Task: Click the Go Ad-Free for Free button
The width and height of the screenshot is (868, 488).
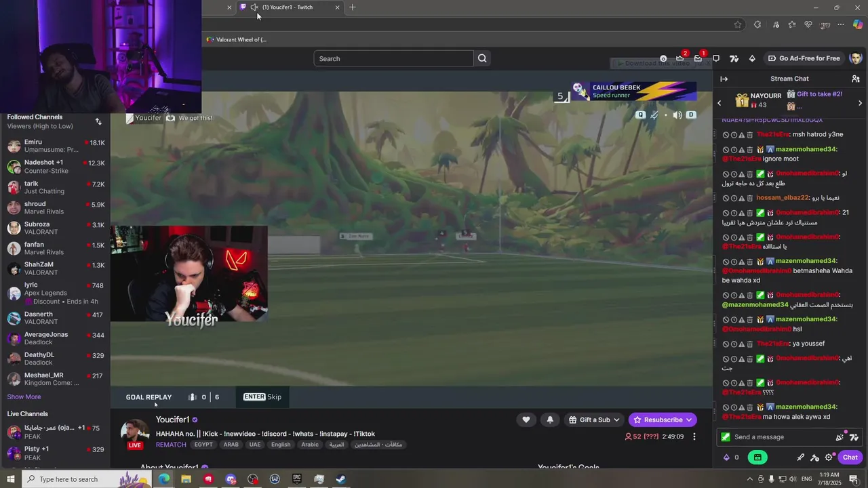Action: coord(804,58)
